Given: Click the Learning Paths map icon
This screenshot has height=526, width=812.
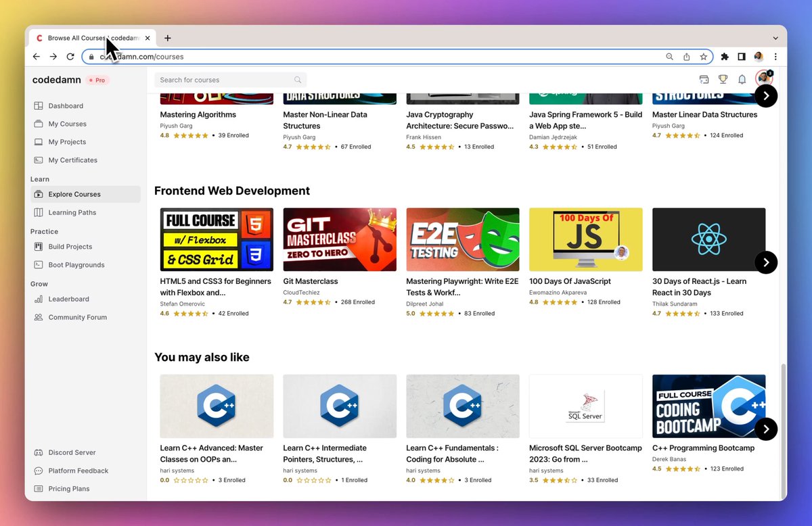Looking at the screenshot, I should pyautogui.click(x=39, y=212).
